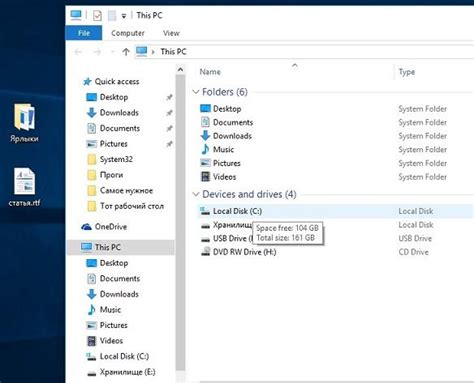Screen dimensions: 474x383
Task: Open the статья.rtf file on the desktop
Action: [x=24, y=187]
